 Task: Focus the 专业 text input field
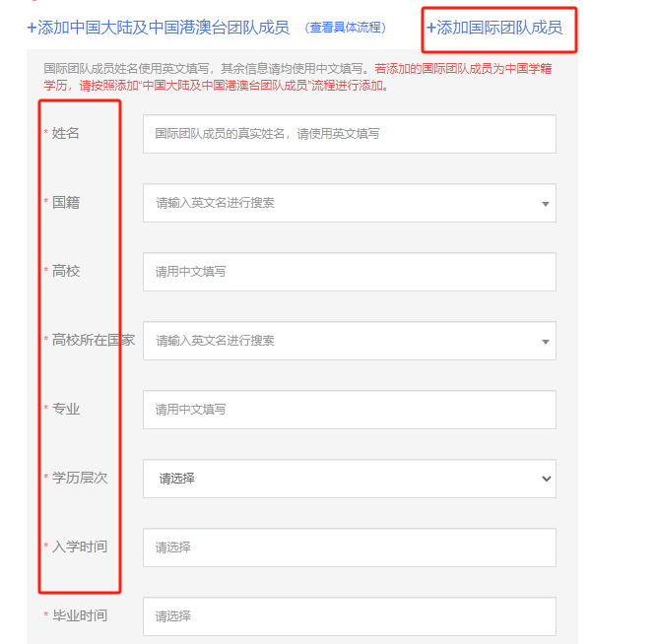coord(349,410)
